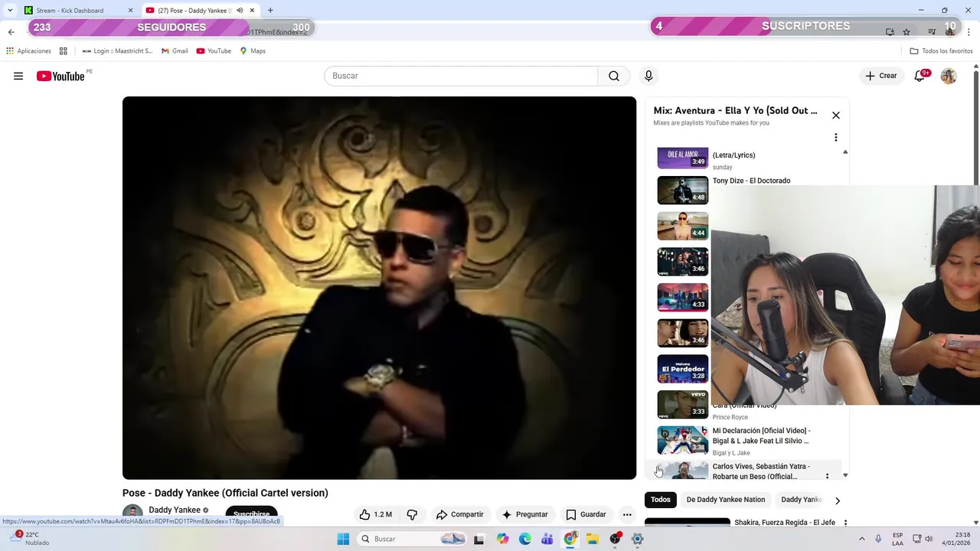Dislike the Pose video

412,514
